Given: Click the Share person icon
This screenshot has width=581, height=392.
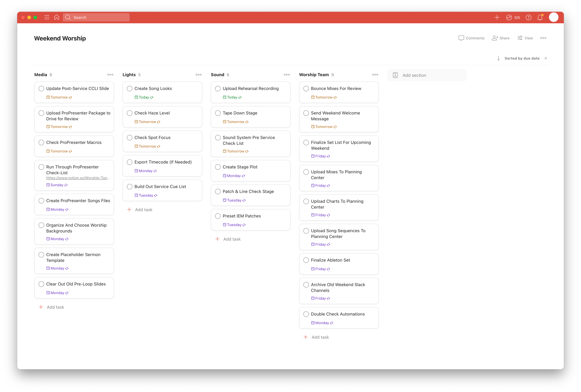Looking at the screenshot, I should click(495, 38).
